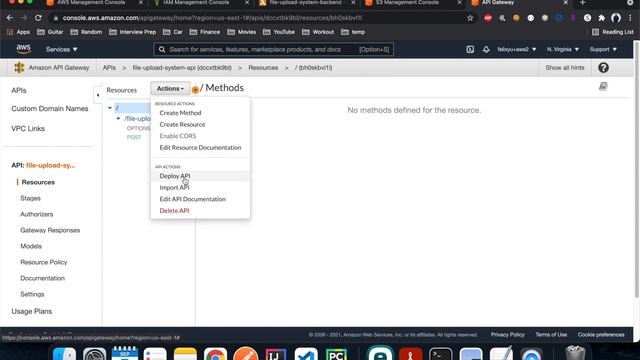Open the Services dropdown
Viewport: 640px width, 360px height.
62,49
